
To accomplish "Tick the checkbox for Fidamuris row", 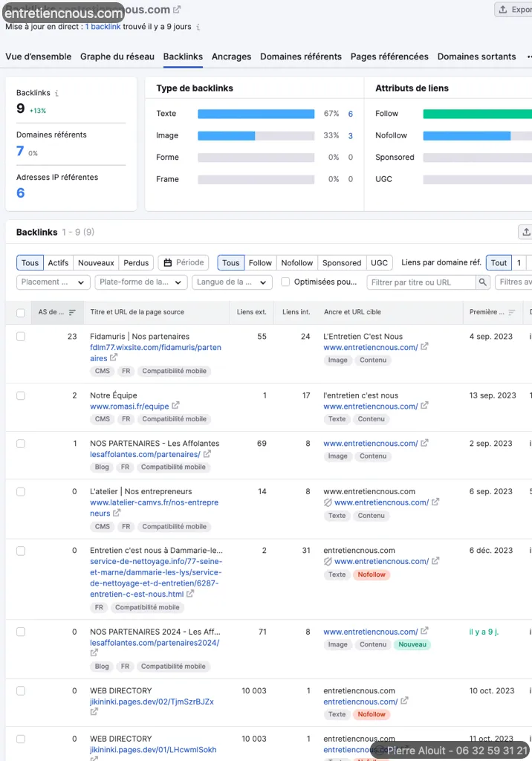I will (x=21, y=337).
